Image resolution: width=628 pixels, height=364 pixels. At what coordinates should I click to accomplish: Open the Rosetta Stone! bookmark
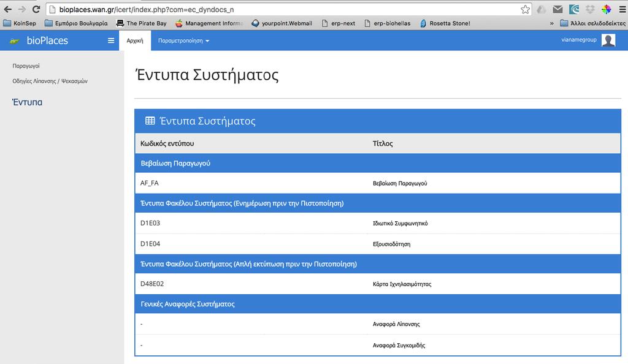445,23
